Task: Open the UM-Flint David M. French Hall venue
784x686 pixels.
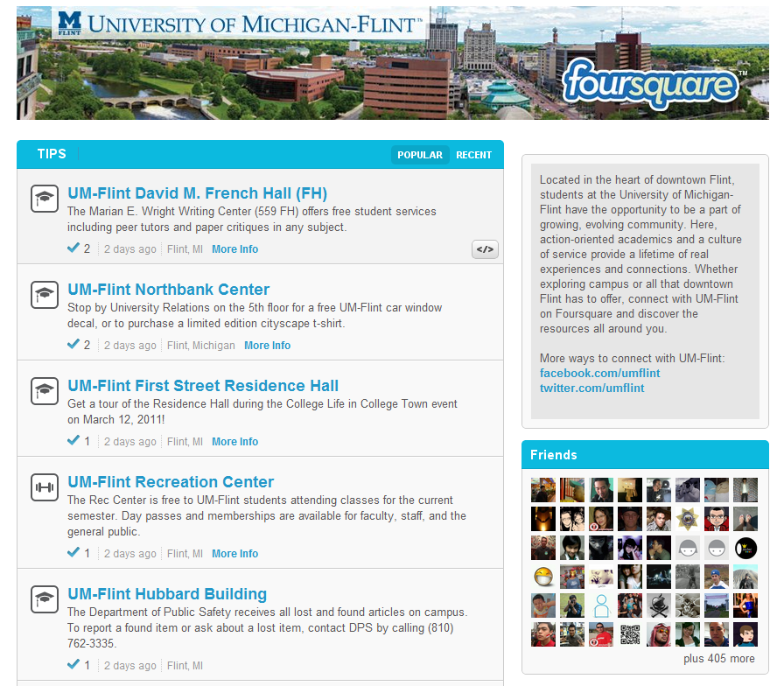Action: pos(198,193)
